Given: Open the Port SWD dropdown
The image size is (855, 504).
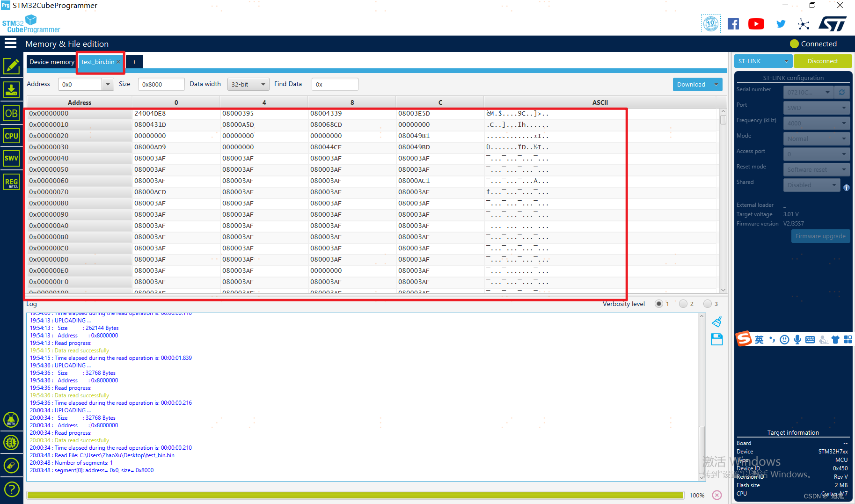Looking at the screenshot, I should click(817, 108).
